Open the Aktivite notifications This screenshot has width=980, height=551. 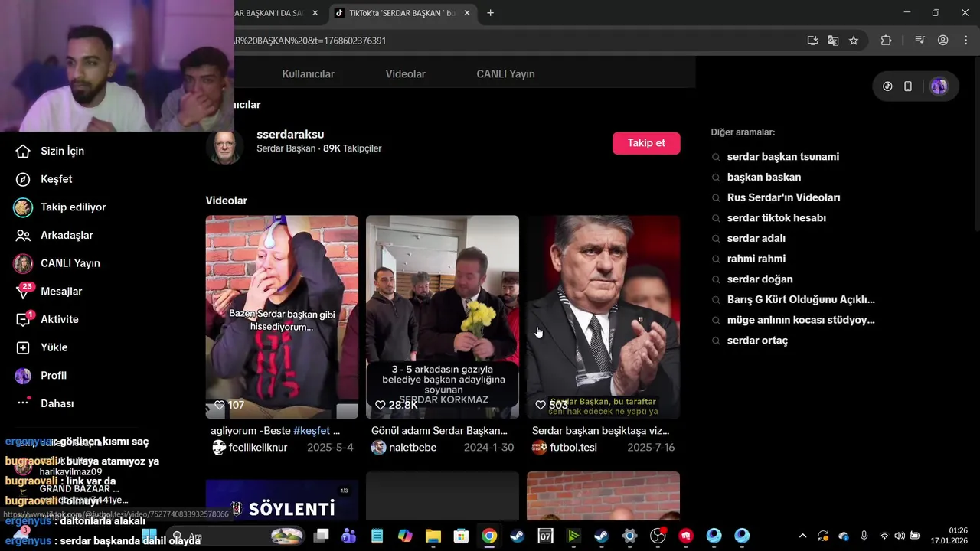point(47,319)
